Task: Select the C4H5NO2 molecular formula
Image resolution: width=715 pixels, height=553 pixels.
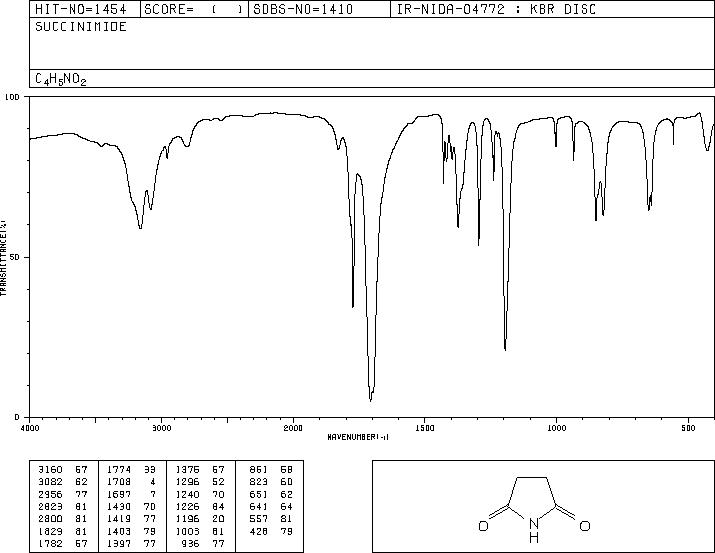Action: click(x=61, y=79)
